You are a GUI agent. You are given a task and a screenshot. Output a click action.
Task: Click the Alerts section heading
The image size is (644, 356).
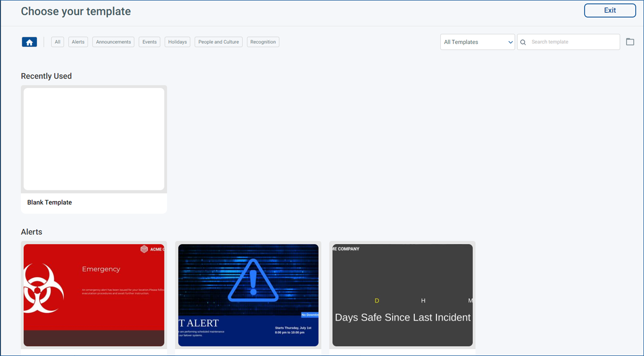(31, 232)
